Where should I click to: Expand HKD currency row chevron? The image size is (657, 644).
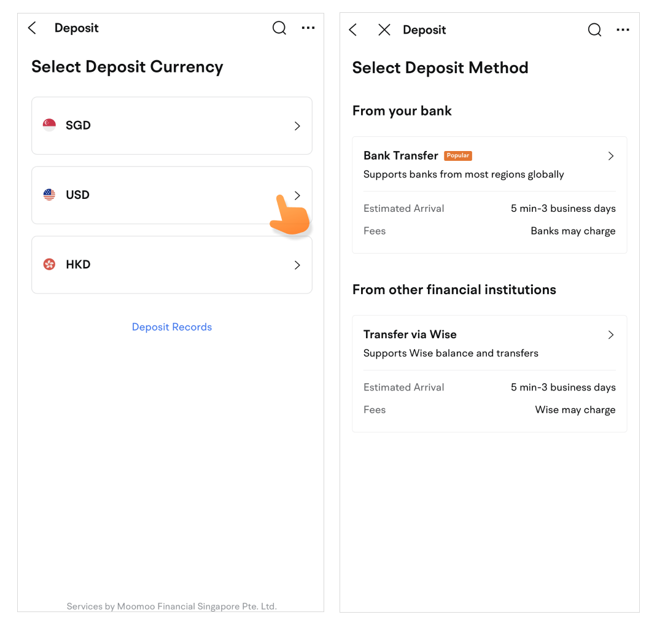tap(297, 265)
